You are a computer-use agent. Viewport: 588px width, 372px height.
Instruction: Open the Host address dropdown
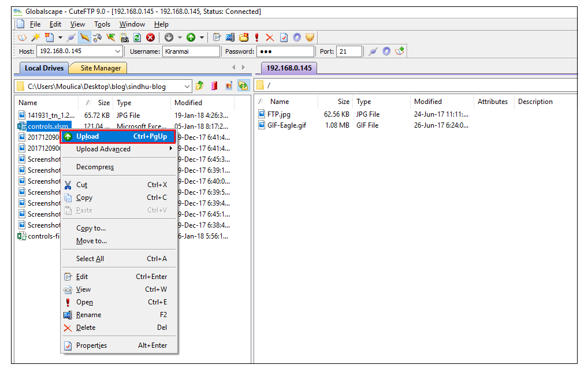click(118, 51)
